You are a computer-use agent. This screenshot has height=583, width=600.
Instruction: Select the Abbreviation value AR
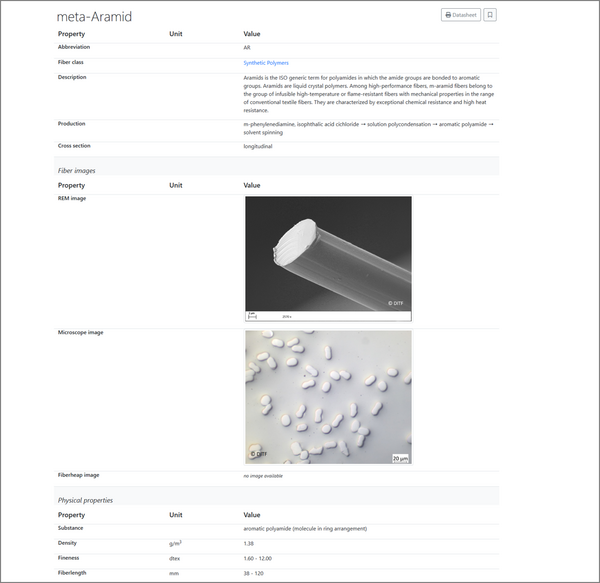tap(247, 47)
